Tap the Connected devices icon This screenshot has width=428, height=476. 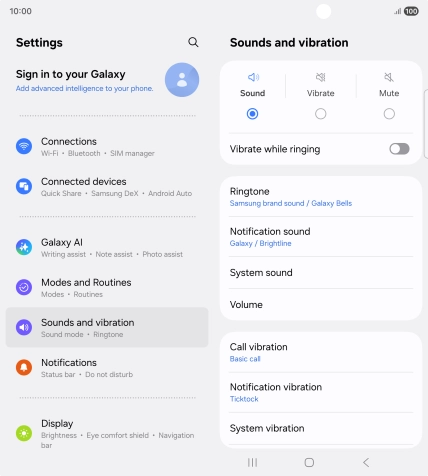click(24, 186)
